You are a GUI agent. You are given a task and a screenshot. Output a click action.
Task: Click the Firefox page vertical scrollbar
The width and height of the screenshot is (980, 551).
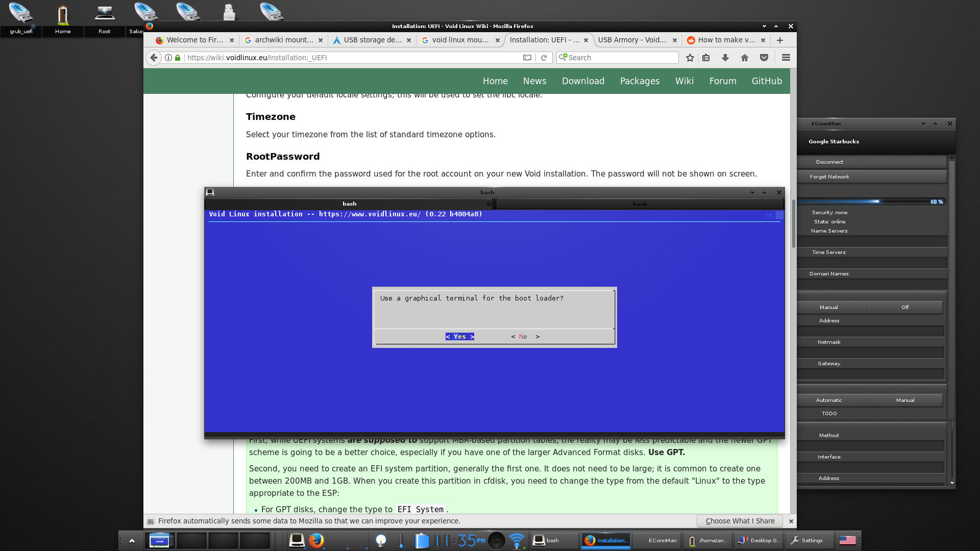(x=793, y=224)
